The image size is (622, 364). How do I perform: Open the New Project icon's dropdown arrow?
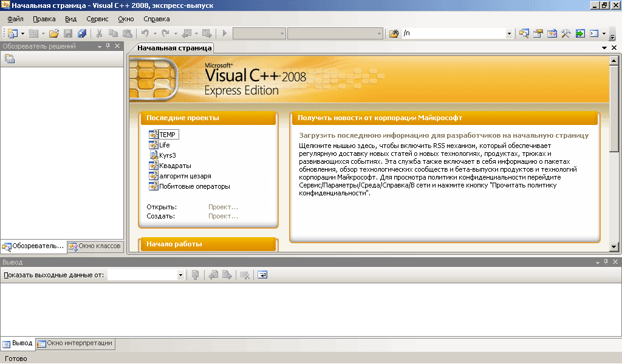coord(22,33)
